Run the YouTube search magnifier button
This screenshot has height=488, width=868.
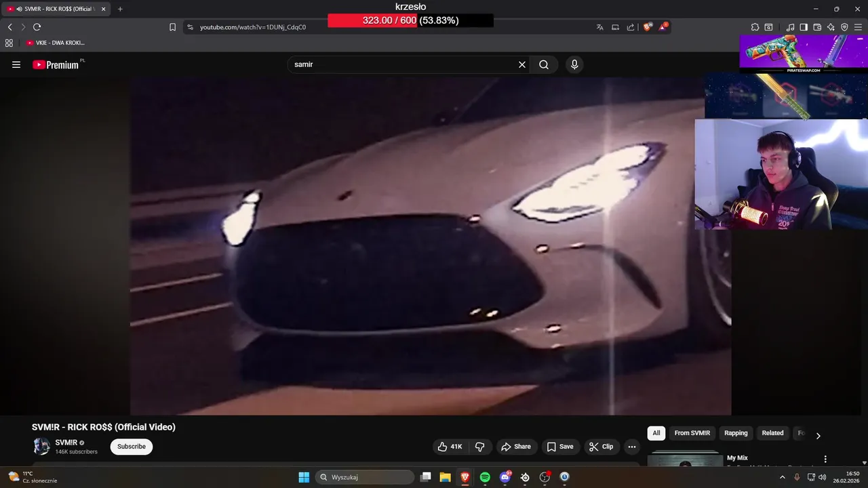click(544, 64)
